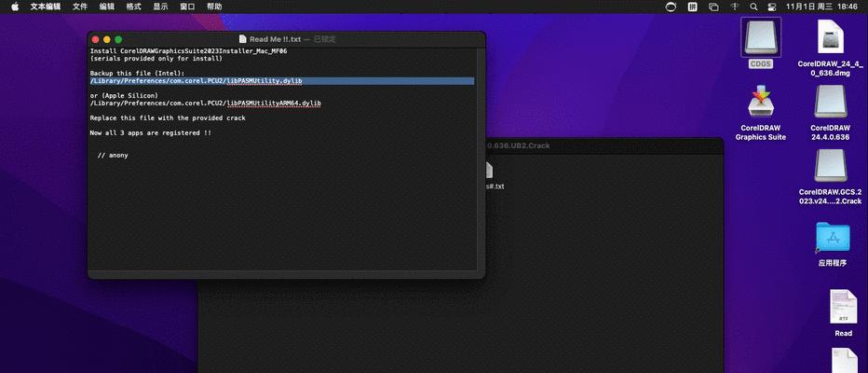Image resolution: width=868 pixels, height=373 pixels.
Task: Click the Read Me !!.txt window title
Action: pos(275,39)
